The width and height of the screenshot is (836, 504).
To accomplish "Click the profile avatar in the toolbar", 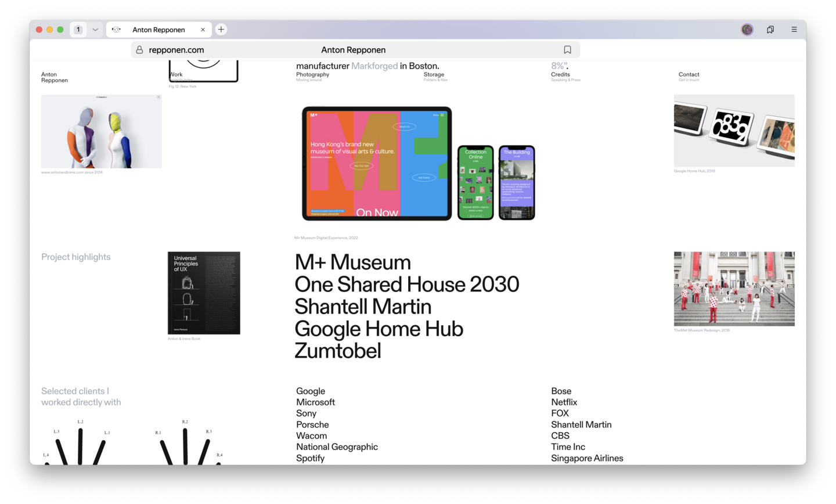I will pos(747,30).
